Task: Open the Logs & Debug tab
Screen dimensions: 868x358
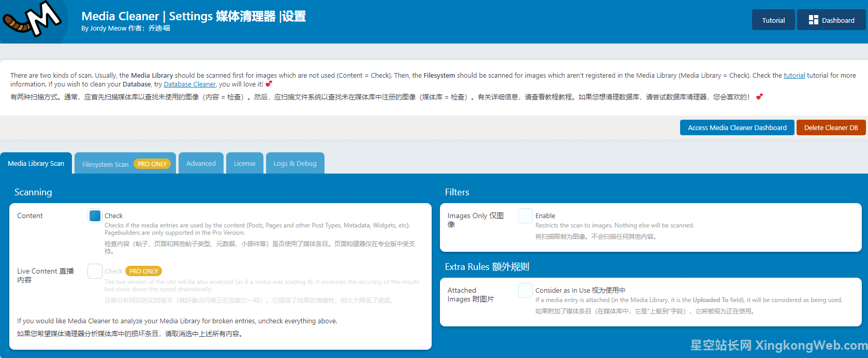Action: 295,163
